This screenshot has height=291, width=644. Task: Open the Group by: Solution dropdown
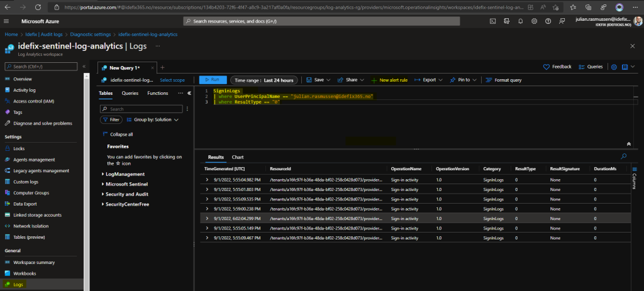(152, 120)
